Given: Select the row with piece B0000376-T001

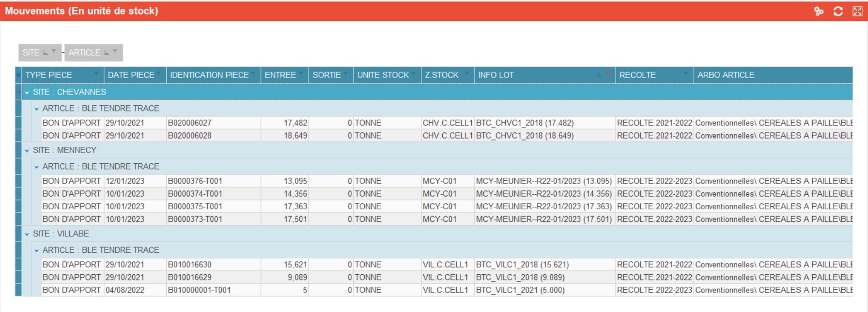Looking at the screenshot, I should [195, 181].
